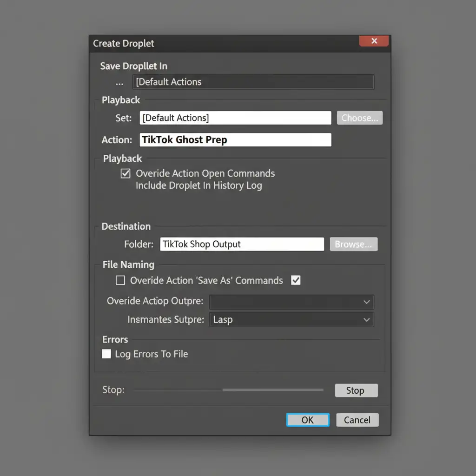Click Include Droplet In History Log option
Image resolution: width=476 pixels, height=476 pixels.
(x=198, y=185)
